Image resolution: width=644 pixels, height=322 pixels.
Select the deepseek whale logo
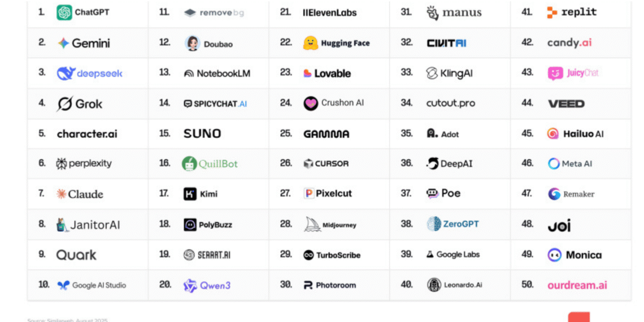[66, 73]
